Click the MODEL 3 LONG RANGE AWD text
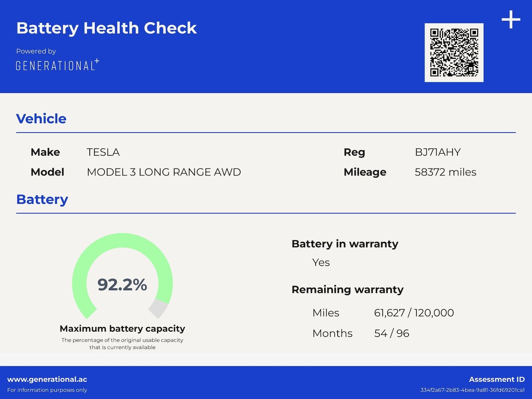This screenshot has width=532, height=399. pyautogui.click(x=164, y=172)
